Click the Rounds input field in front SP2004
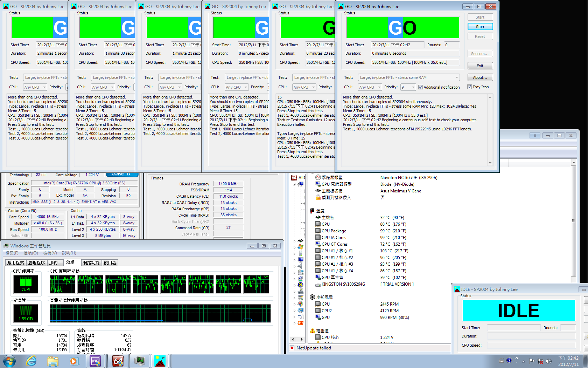 click(451, 45)
